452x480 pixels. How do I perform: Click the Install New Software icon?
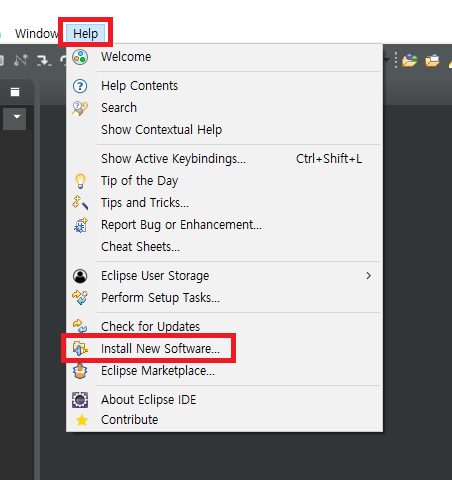point(80,349)
